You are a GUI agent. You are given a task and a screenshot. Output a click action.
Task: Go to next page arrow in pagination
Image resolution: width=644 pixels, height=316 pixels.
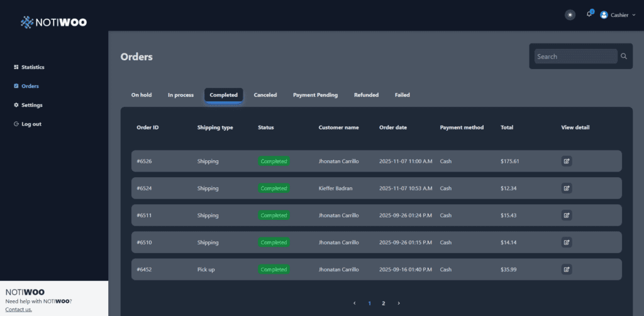coord(398,303)
